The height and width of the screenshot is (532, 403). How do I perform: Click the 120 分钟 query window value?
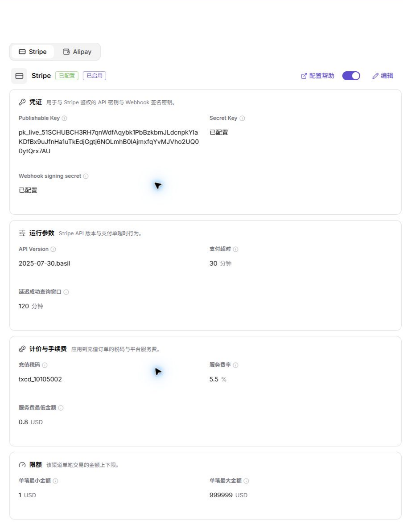(x=31, y=307)
